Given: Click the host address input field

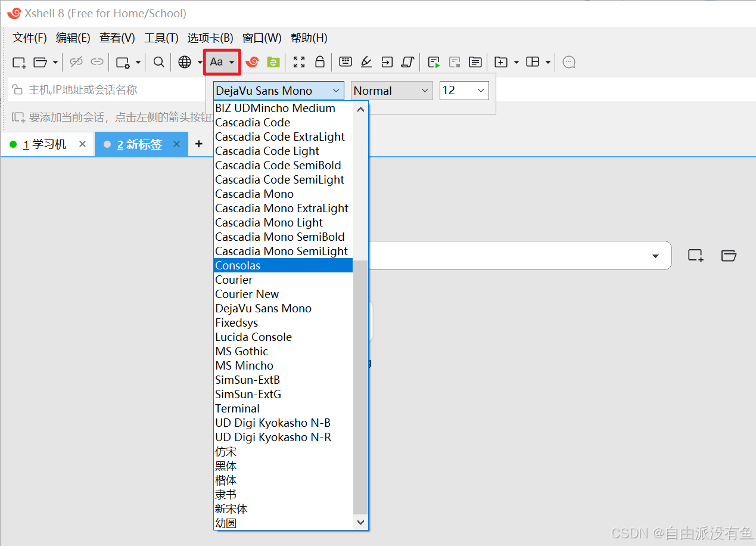Looking at the screenshot, I should (x=107, y=90).
